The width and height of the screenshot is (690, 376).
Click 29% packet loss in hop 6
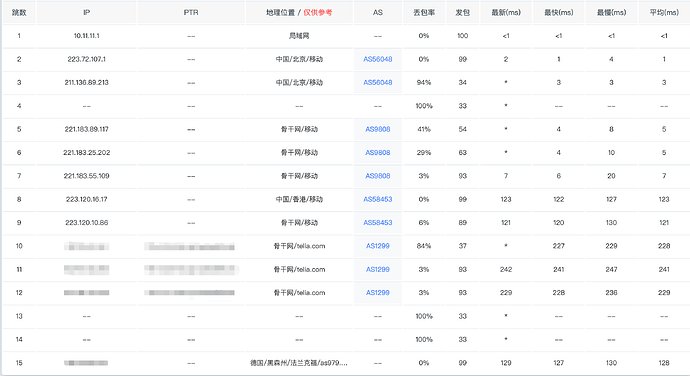click(x=424, y=152)
